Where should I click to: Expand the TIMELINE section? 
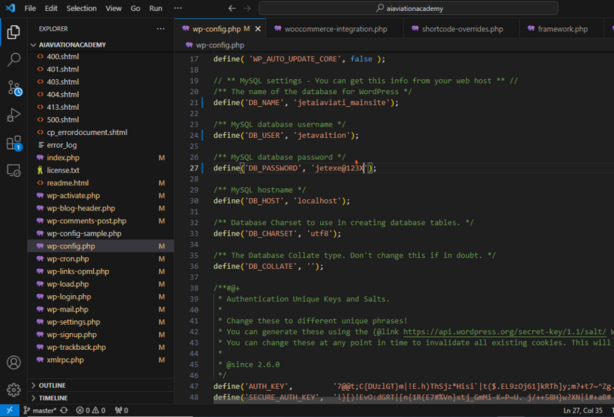click(x=53, y=398)
